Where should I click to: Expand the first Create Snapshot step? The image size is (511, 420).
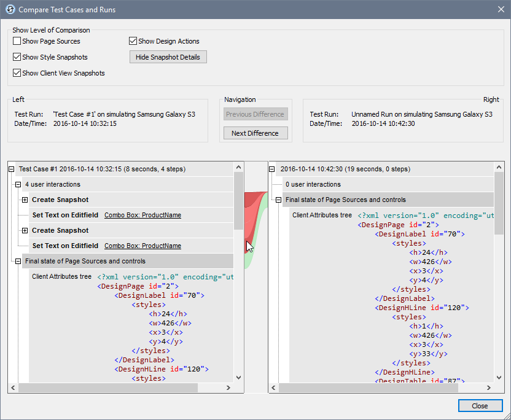[x=25, y=200]
